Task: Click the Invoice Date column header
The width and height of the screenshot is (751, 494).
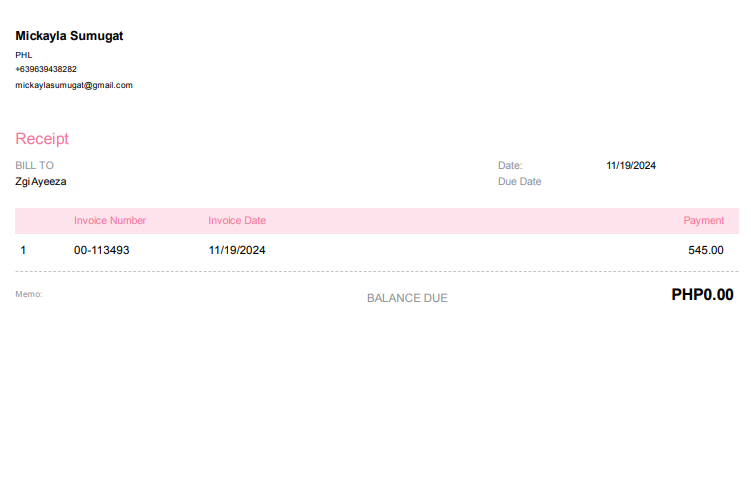Action: tap(237, 220)
